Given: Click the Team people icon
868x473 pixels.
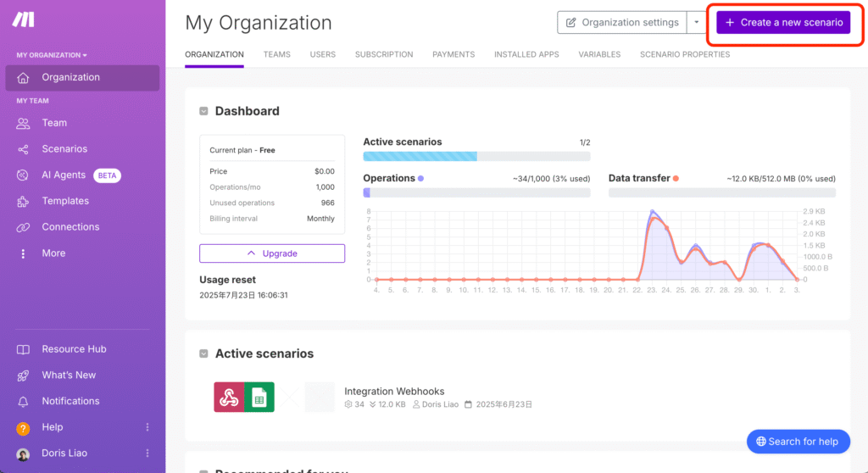Looking at the screenshot, I should (x=24, y=123).
